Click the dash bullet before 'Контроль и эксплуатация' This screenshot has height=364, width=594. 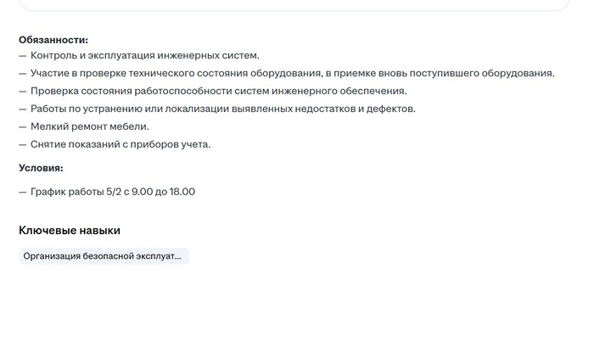coord(23,56)
